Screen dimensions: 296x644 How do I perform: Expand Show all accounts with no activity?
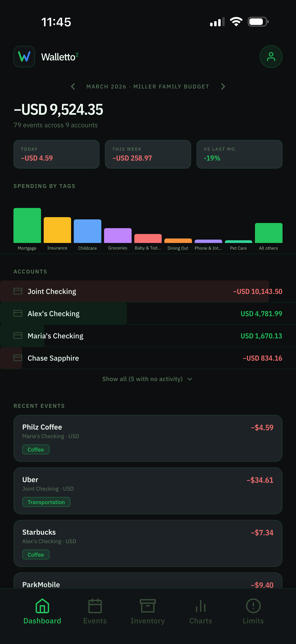pos(148,379)
